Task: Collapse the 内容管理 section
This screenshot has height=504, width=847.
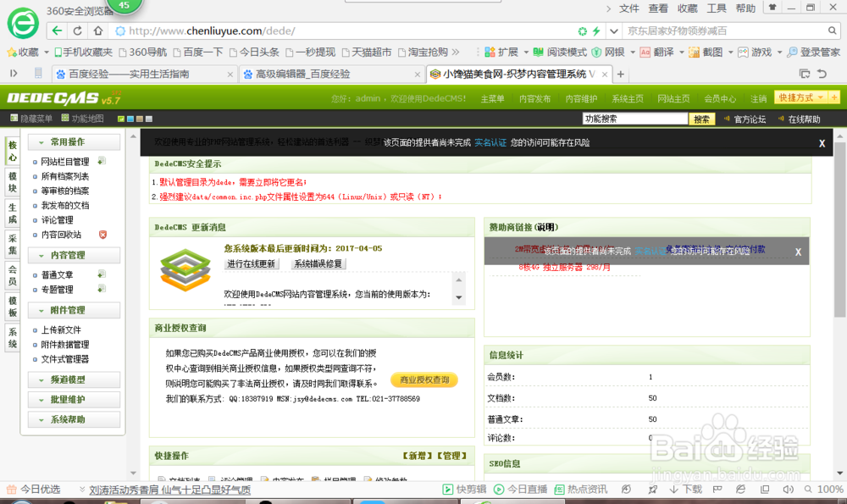Action: tap(74, 255)
